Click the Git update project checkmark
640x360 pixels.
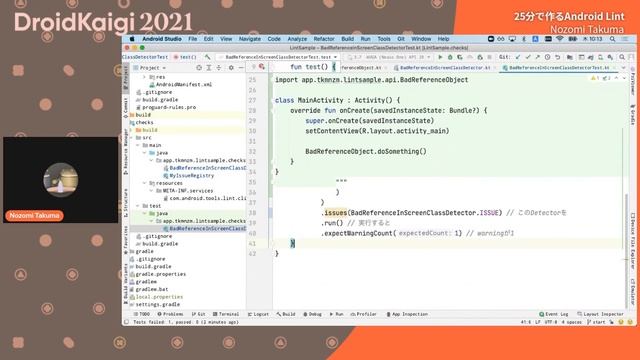tap(518, 57)
